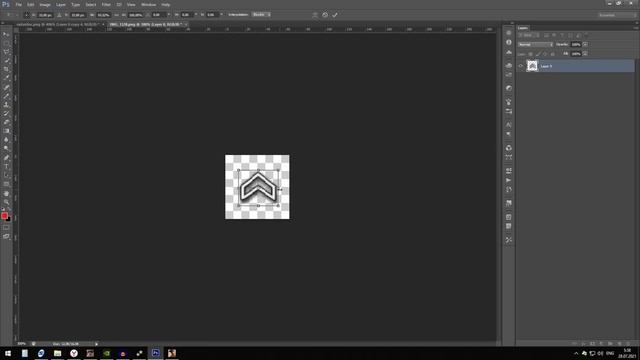The height and width of the screenshot is (360, 640).
Task: Open the Fill slider arrow
Action: 585,54
